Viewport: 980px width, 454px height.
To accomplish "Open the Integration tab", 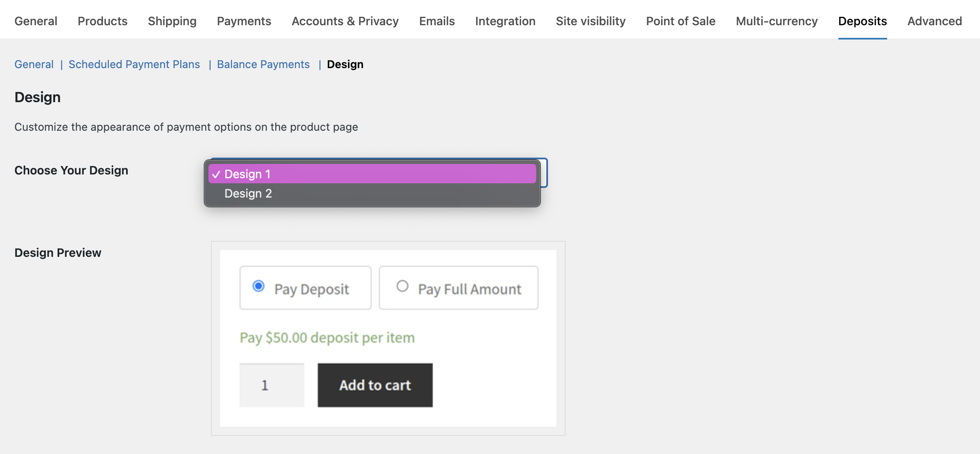I will click(505, 21).
